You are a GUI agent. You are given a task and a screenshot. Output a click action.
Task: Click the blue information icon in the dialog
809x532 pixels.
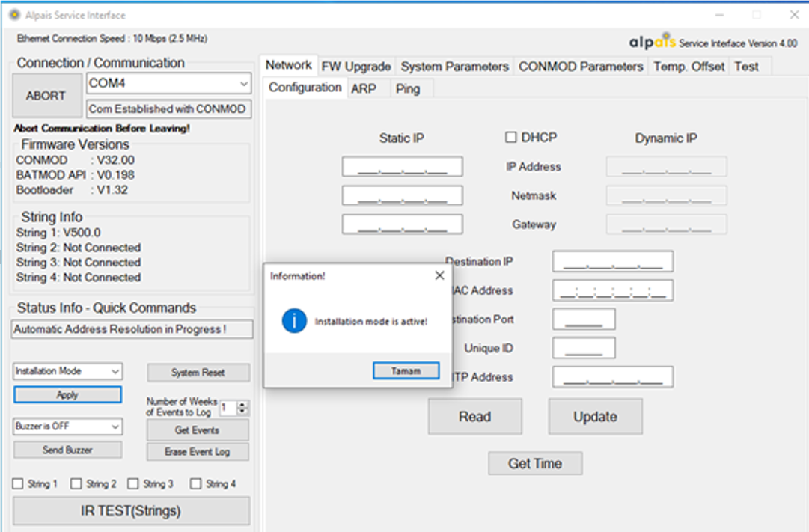294,321
